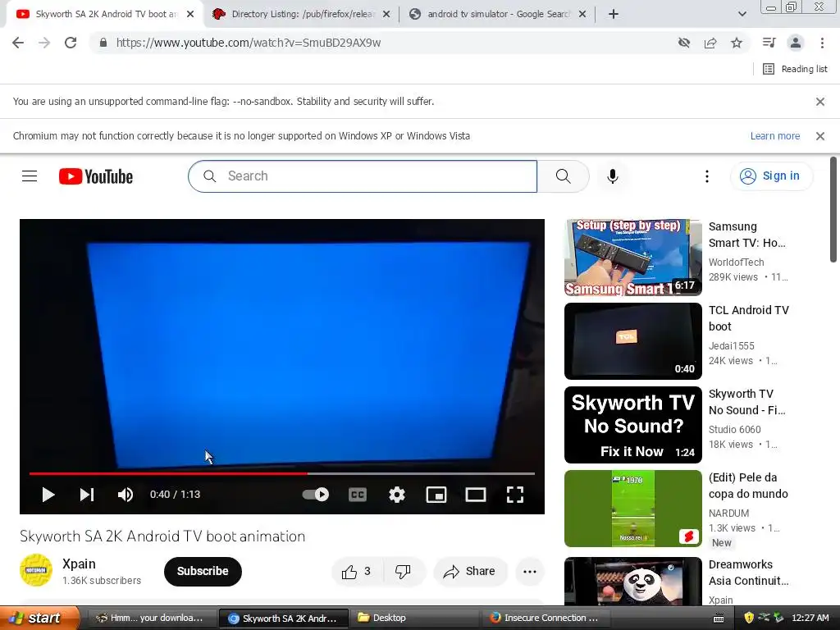
Task: Dismiss the Windows XP unsupported warning bar
Action: (x=820, y=136)
